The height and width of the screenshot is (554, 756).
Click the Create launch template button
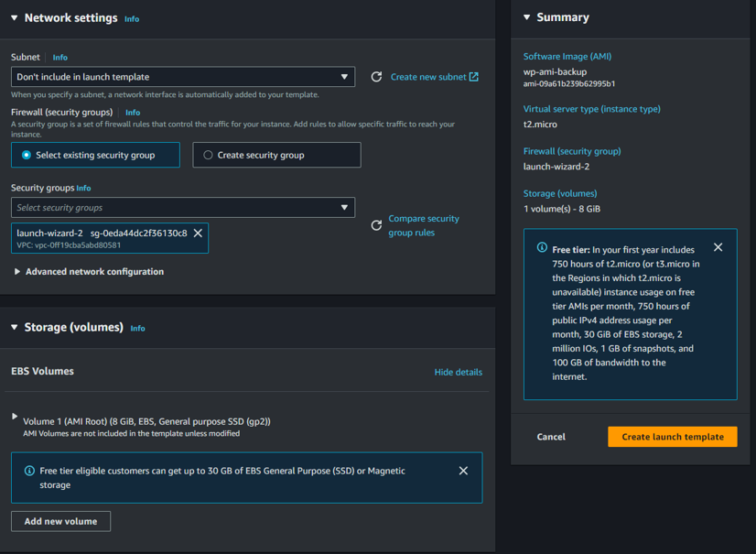coord(673,437)
